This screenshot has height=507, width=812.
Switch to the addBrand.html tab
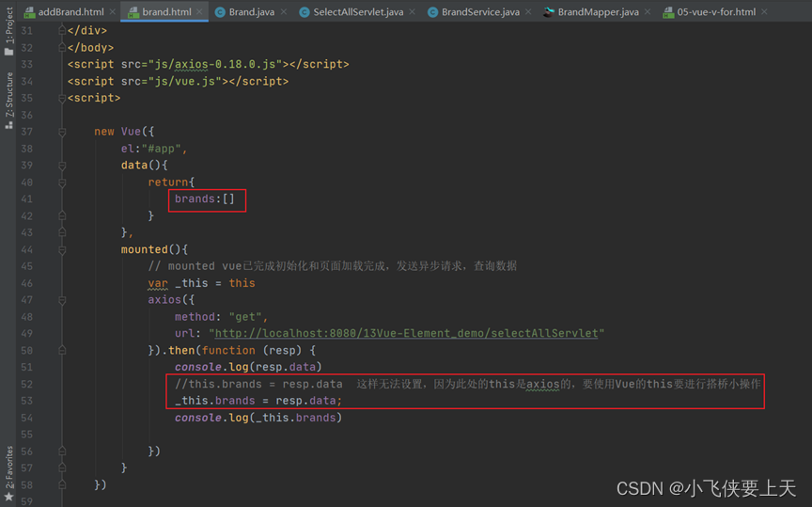[x=70, y=11]
